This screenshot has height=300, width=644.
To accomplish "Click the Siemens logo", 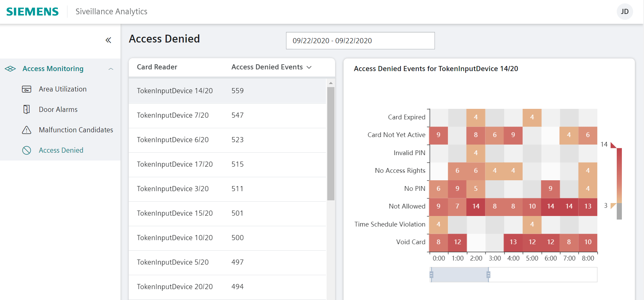I will tap(32, 12).
